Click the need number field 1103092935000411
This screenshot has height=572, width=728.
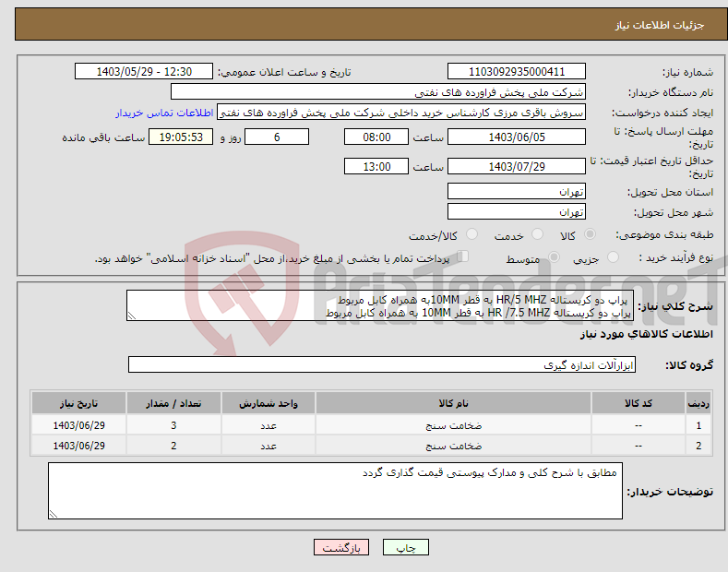[x=517, y=72]
